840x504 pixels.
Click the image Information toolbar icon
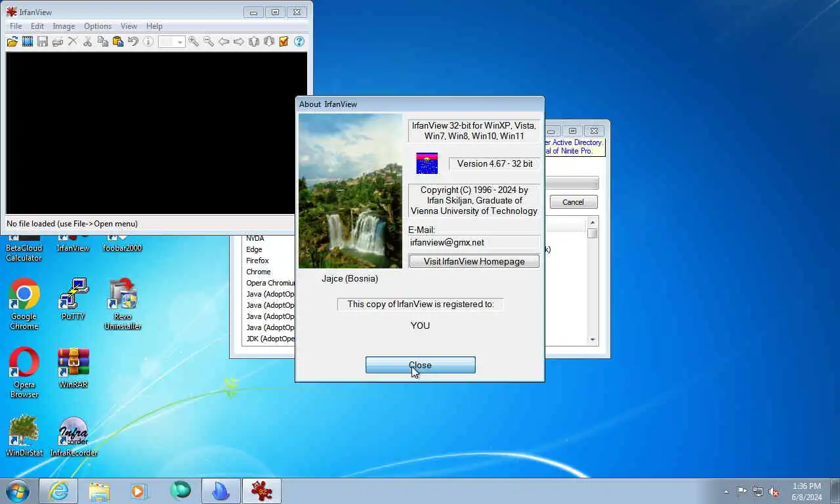pos(148,41)
